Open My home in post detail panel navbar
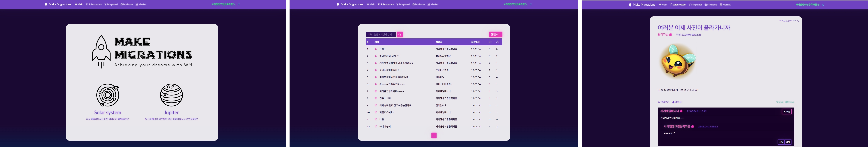The width and height of the screenshot is (868, 147). point(711,5)
